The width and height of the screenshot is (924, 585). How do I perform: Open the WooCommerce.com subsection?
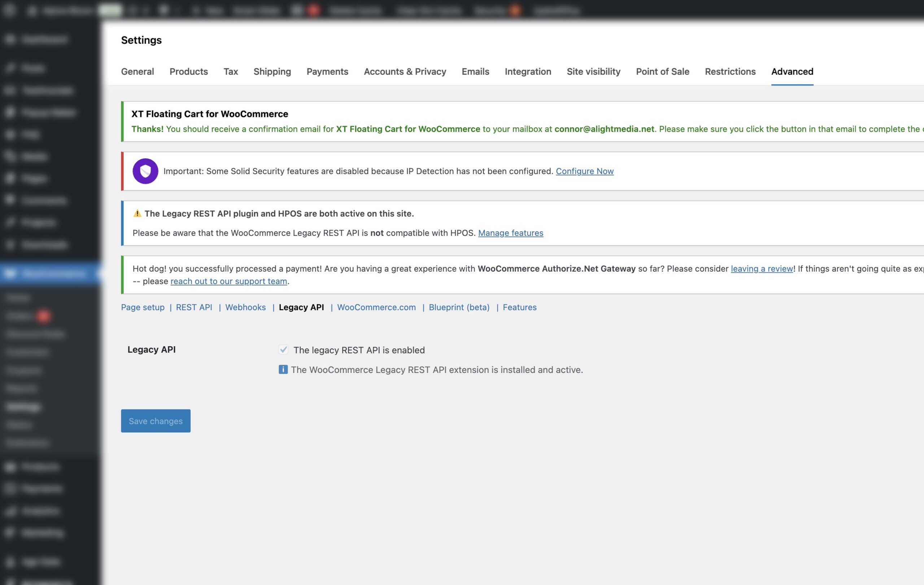click(x=376, y=307)
